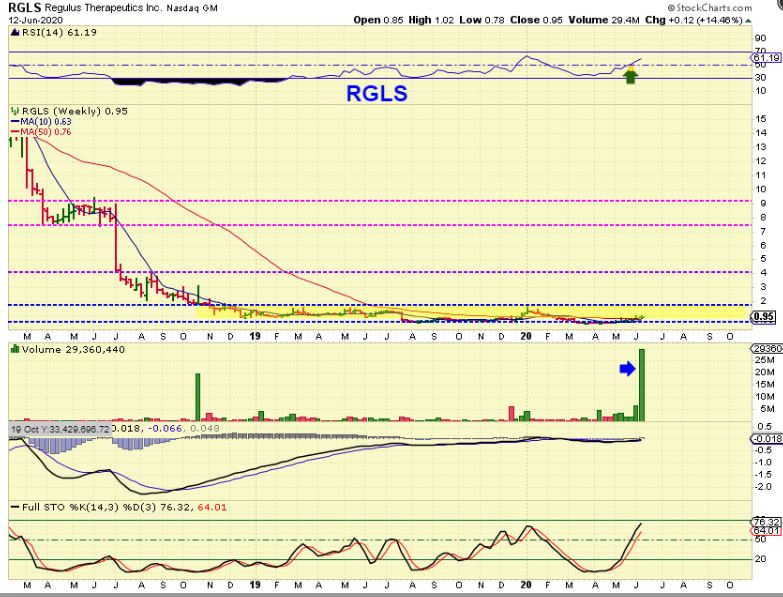Click the up triangle beside the change percent
Screen dimensions: 783x597
[748, 20]
